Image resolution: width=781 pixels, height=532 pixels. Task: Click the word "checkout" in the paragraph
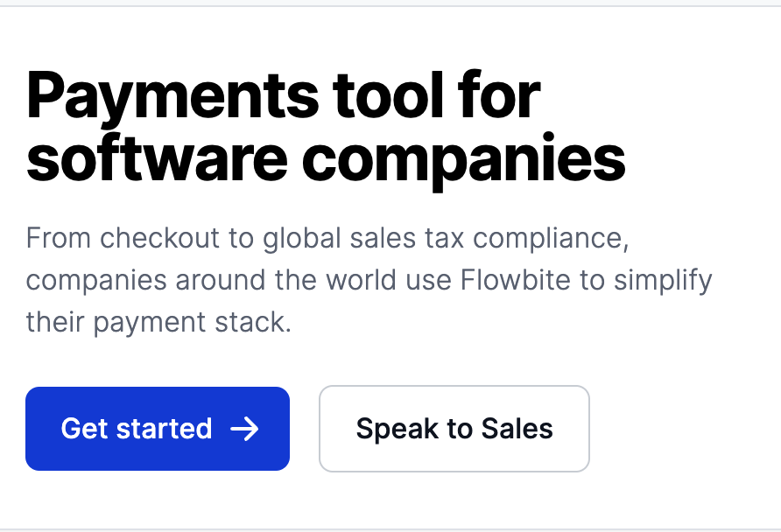(x=159, y=238)
